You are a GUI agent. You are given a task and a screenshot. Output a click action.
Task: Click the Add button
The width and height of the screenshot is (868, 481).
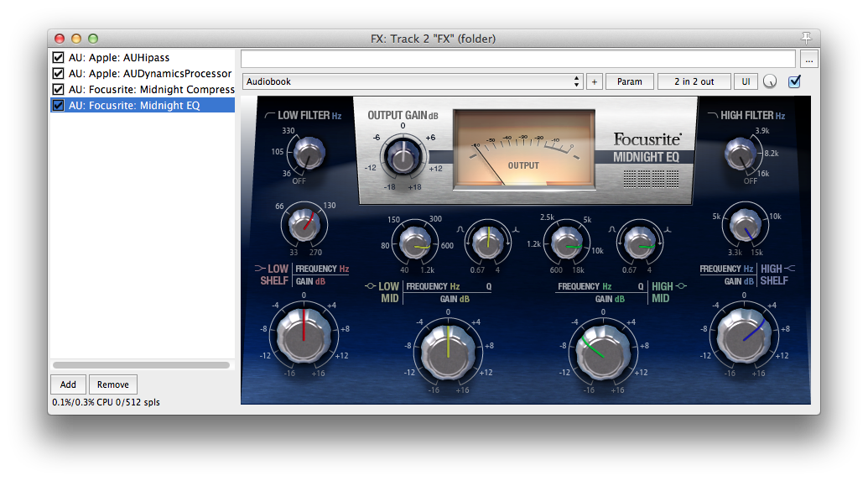click(68, 384)
